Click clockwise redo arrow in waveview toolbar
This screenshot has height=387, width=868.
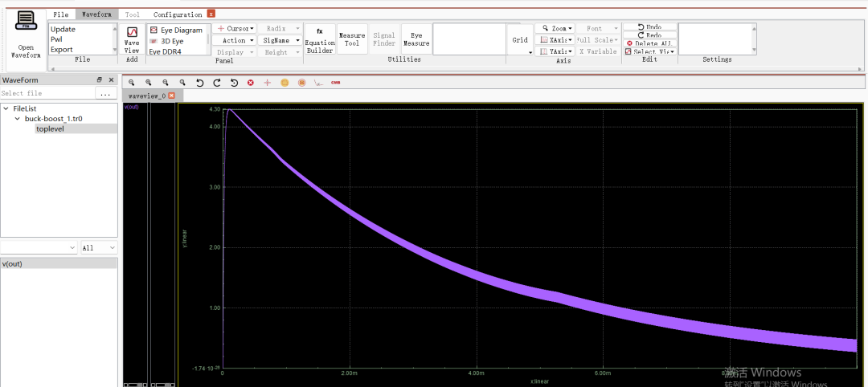coord(217,83)
